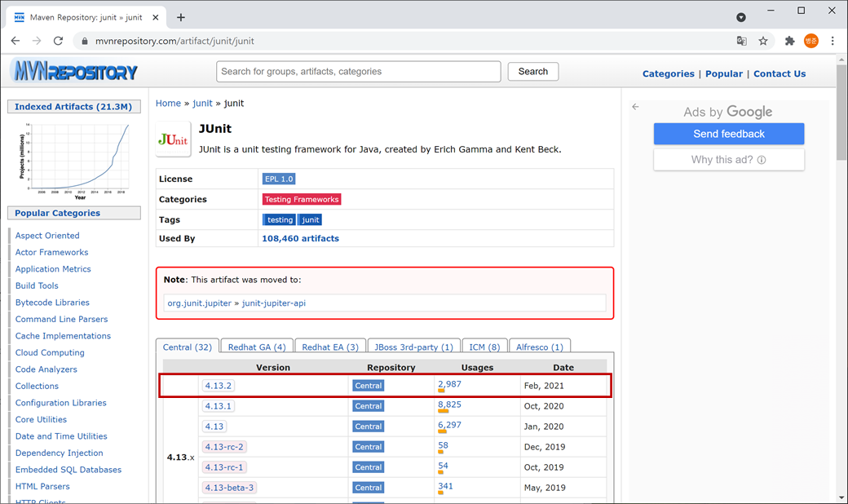Screen dimensions: 848x504
Task: Click the tab search dropdown circle icon
Action: [741, 17]
